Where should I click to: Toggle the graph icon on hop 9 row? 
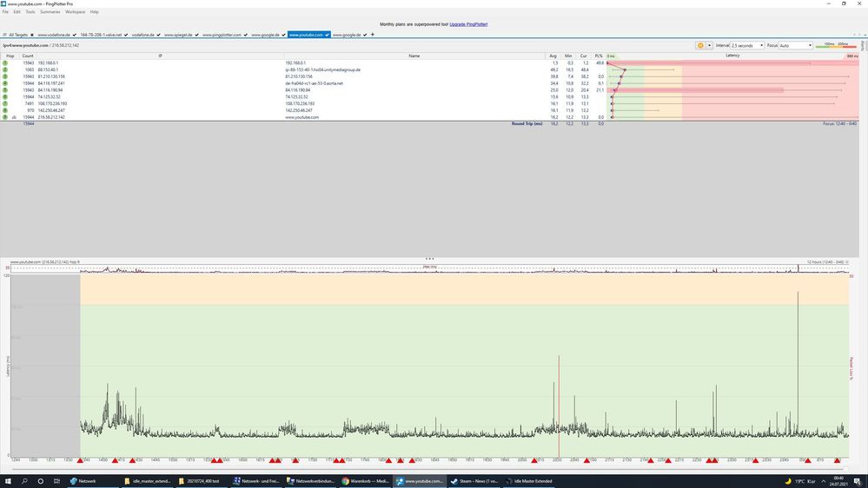point(14,117)
